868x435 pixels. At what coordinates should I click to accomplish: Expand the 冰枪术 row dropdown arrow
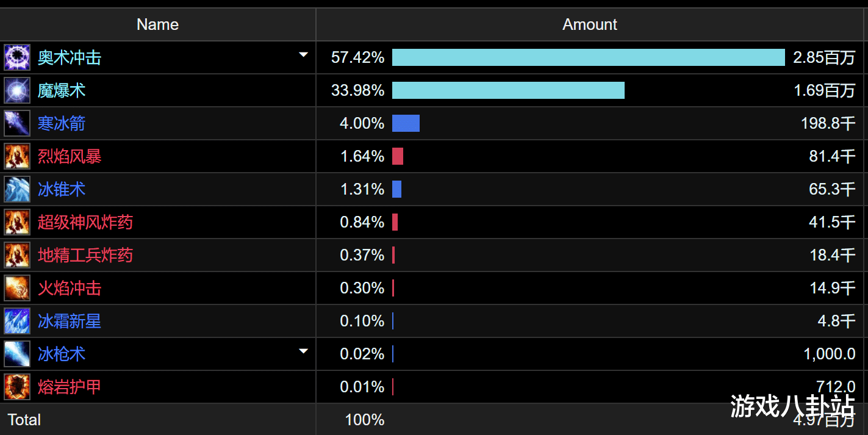click(303, 351)
